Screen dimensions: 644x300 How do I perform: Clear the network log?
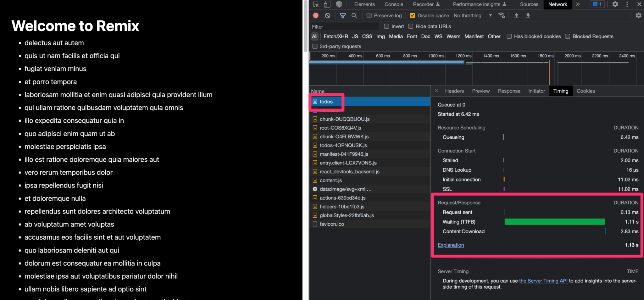[328, 15]
